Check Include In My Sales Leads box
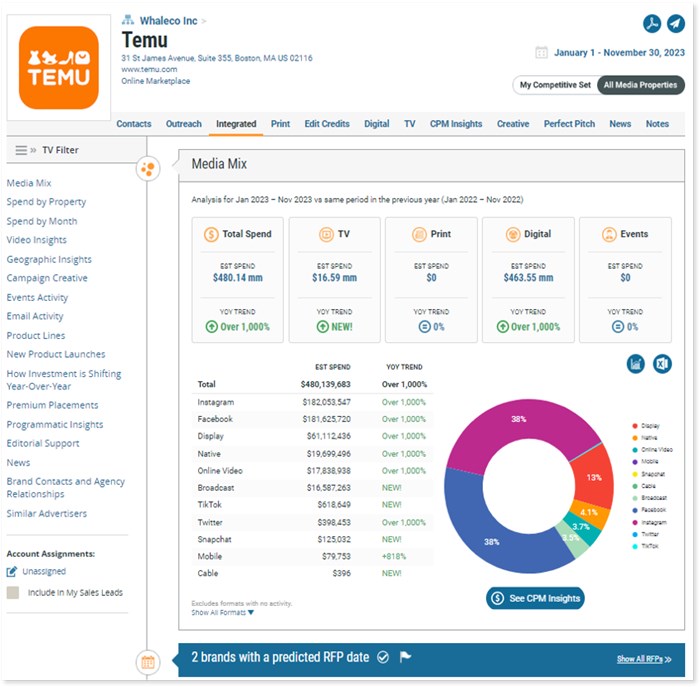The width and height of the screenshot is (700, 687). (x=12, y=593)
